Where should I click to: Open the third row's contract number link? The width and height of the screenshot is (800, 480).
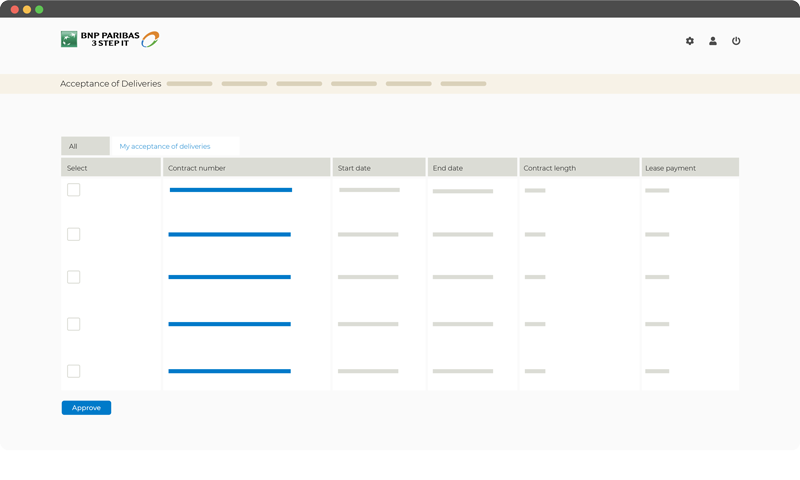pyautogui.click(x=230, y=277)
